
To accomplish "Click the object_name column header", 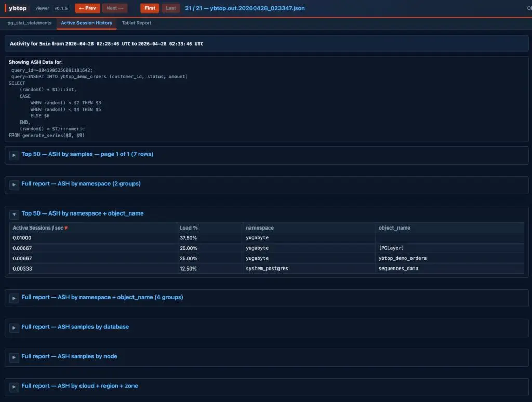I will tap(394, 228).
